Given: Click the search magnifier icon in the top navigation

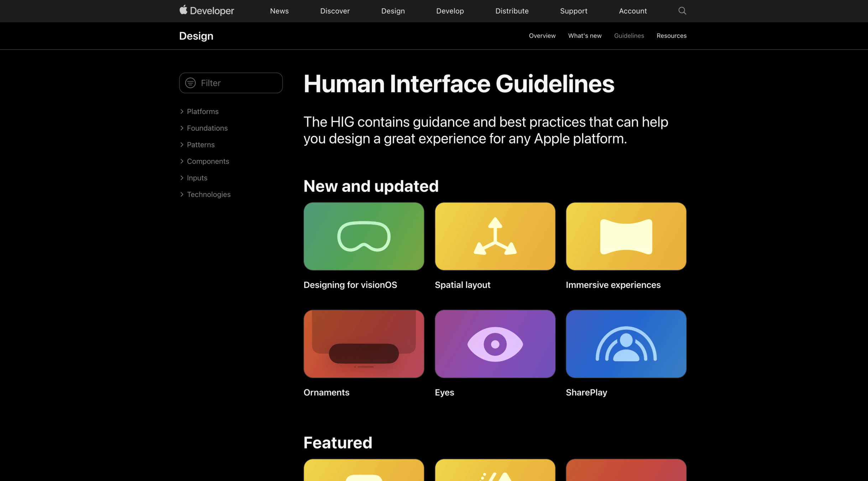Looking at the screenshot, I should (x=682, y=11).
